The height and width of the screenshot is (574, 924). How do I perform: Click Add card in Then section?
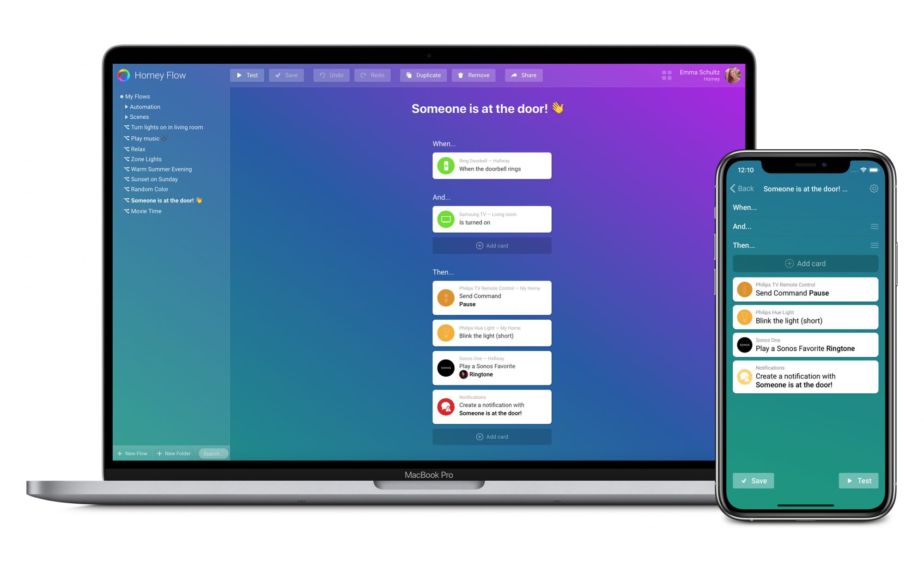[x=492, y=436]
